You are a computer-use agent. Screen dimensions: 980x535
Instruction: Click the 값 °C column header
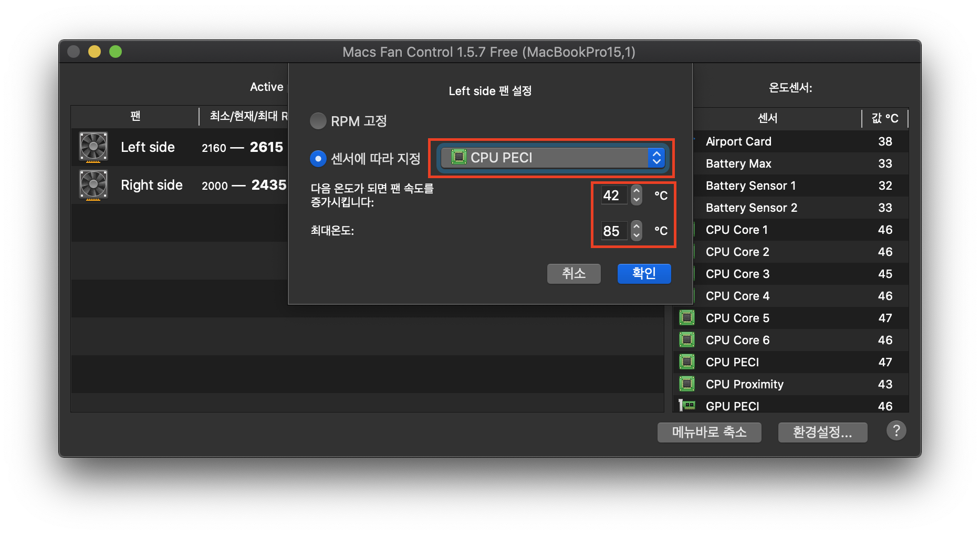tap(885, 118)
